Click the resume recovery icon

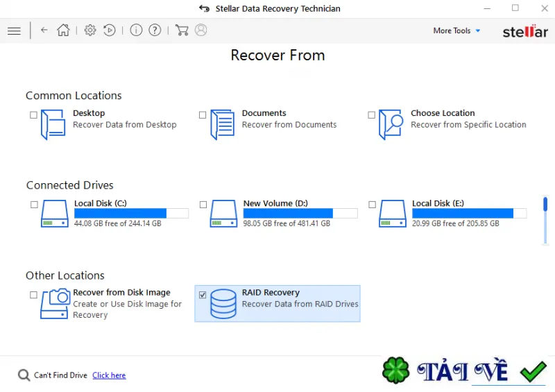[x=110, y=30]
